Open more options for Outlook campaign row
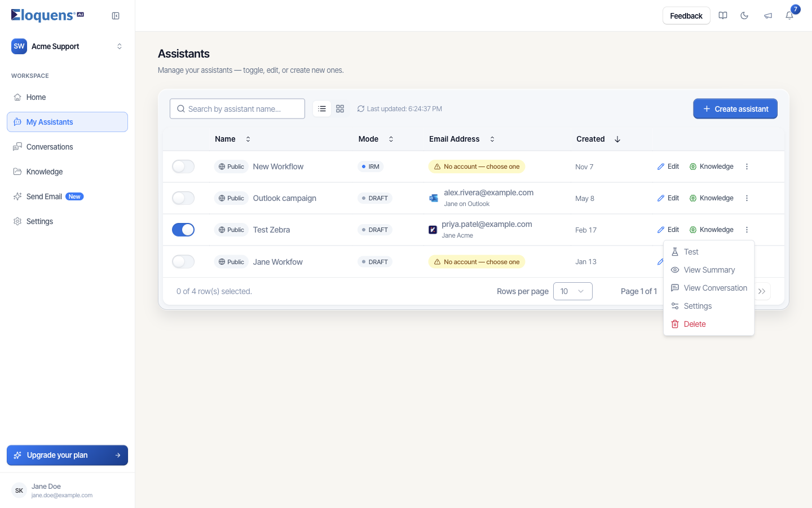 coord(747,198)
